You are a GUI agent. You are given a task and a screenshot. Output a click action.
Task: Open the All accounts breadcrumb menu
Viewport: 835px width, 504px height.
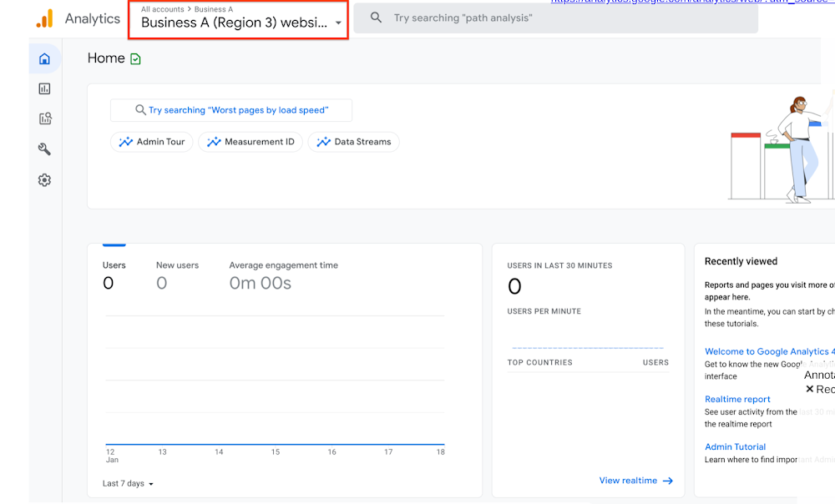(162, 9)
